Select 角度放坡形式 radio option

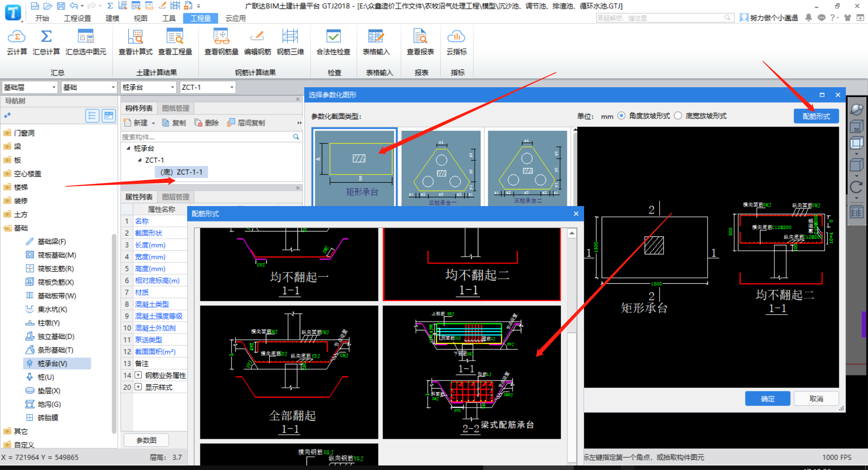coord(622,116)
